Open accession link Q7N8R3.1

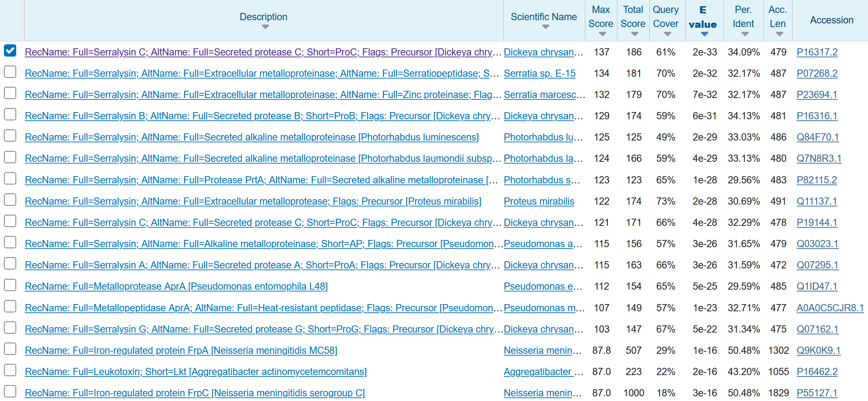pos(819,159)
